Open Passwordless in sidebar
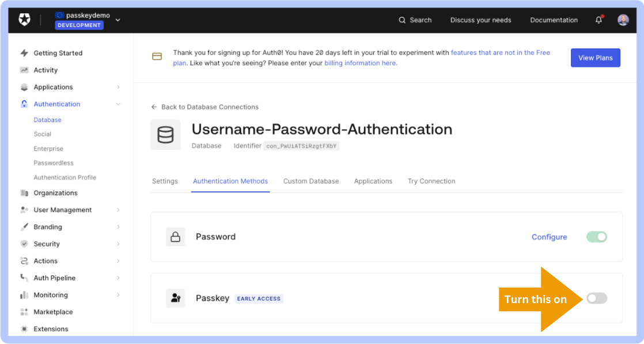 click(x=54, y=162)
